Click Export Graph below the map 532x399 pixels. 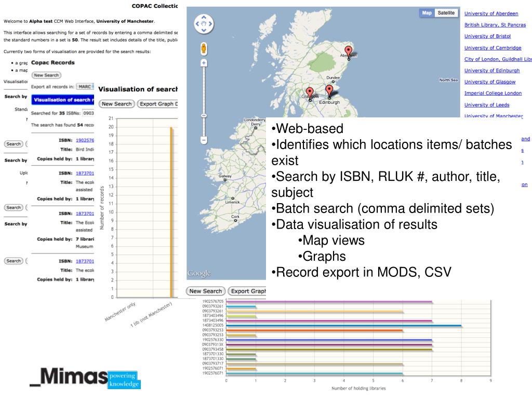click(x=247, y=291)
